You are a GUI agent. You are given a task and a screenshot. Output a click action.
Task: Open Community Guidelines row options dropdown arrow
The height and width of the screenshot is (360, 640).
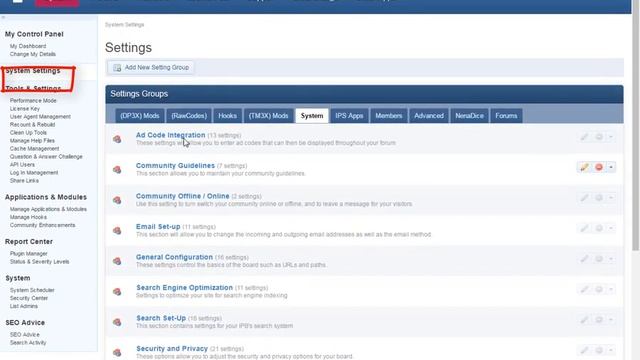click(611, 167)
